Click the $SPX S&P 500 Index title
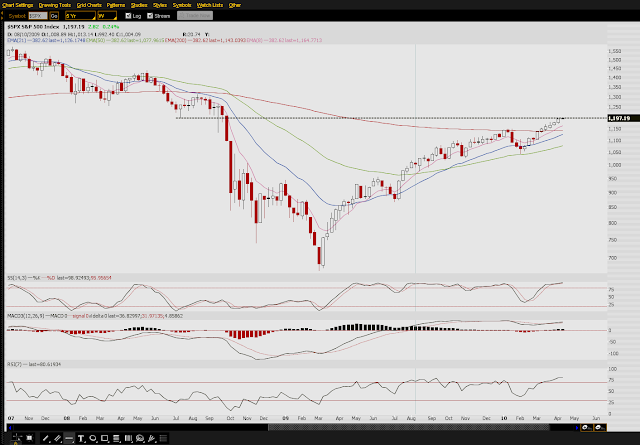Viewport: 640px width, 445px height. click(x=33, y=27)
